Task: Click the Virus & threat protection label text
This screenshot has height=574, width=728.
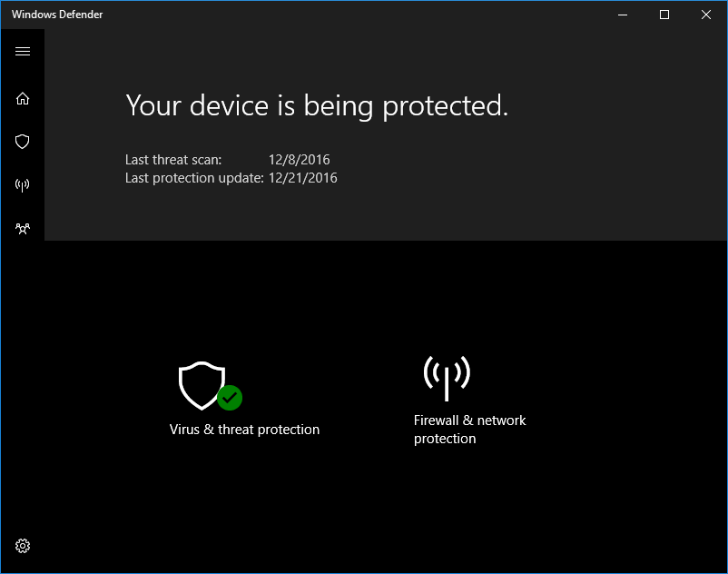Action: tap(244, 429)
